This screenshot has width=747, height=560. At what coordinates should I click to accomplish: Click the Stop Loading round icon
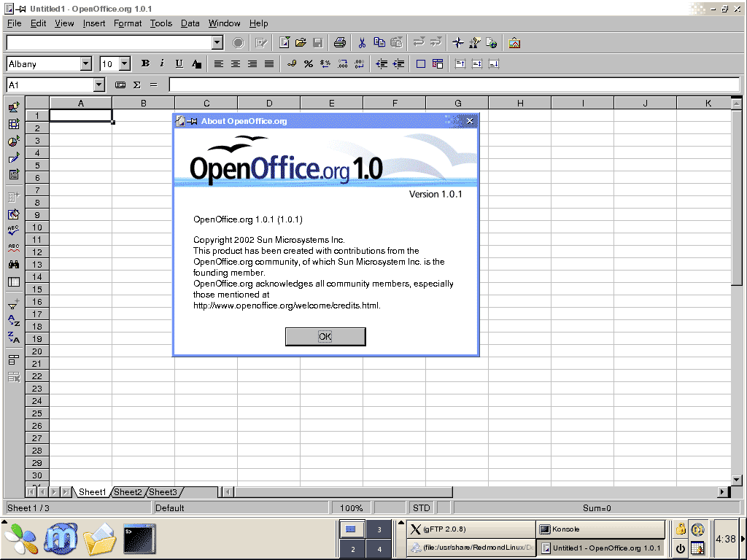pos(239,43)
